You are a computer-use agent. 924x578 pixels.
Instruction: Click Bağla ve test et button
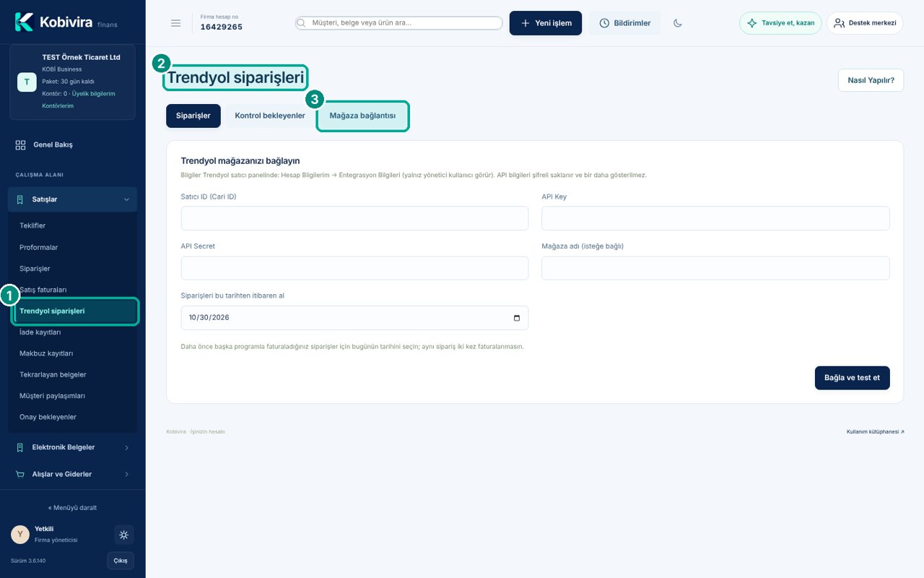(x=853, y=378)
